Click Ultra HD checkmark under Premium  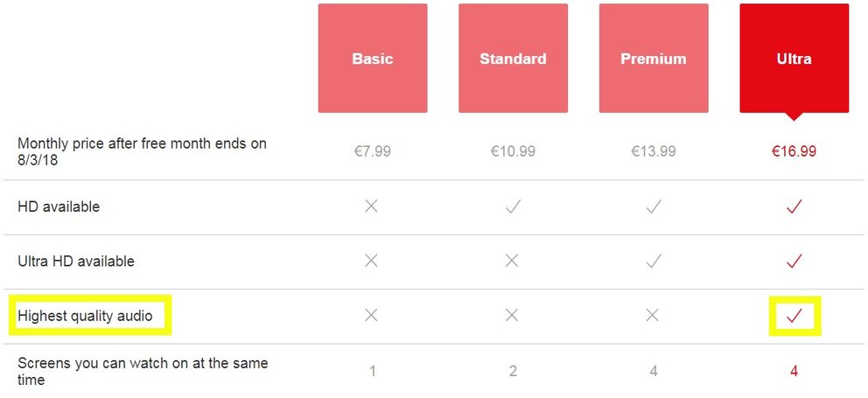pos(654,262)
